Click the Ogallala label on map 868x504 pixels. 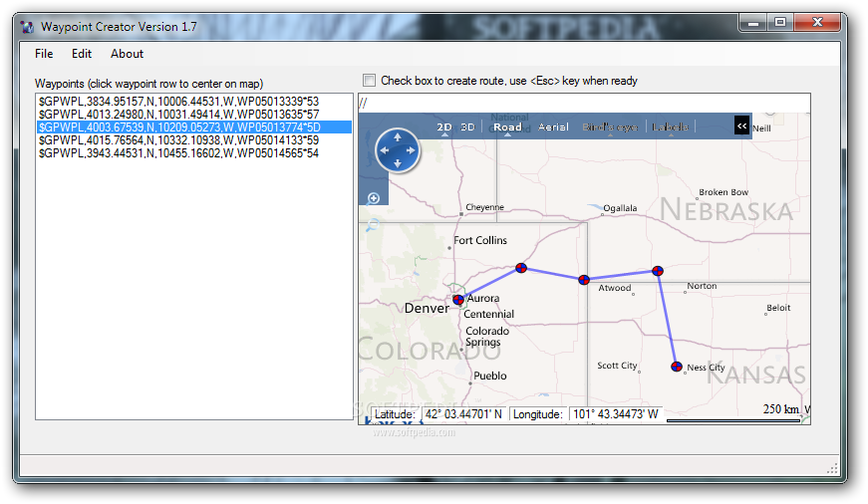pyautogui.click(x=620, y=208)
